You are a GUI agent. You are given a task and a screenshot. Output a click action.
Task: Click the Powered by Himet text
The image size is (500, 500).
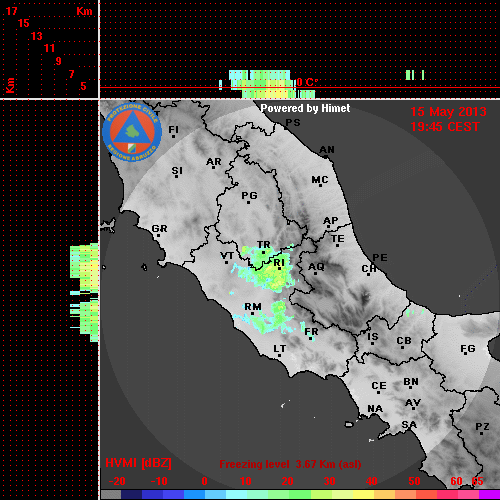click(x=305, y=108)
